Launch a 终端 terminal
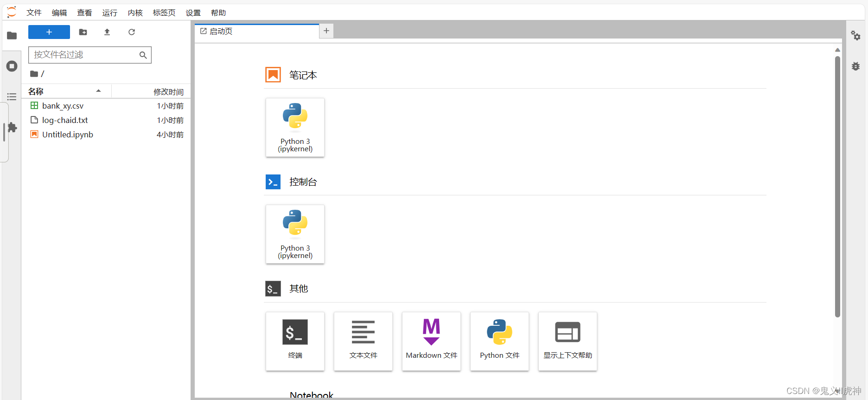The width and height of the screenshot is (868, 400). point(295,341)
